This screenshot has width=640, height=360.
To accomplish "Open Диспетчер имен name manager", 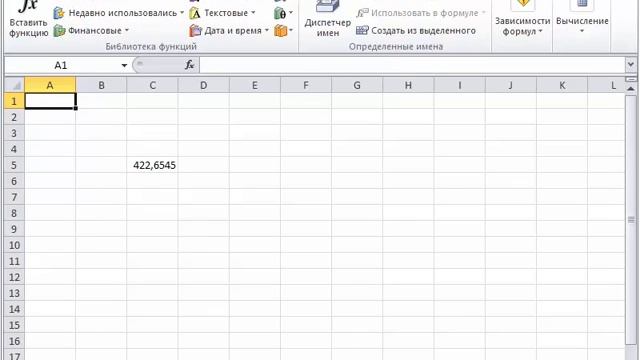I will (328, 19).
